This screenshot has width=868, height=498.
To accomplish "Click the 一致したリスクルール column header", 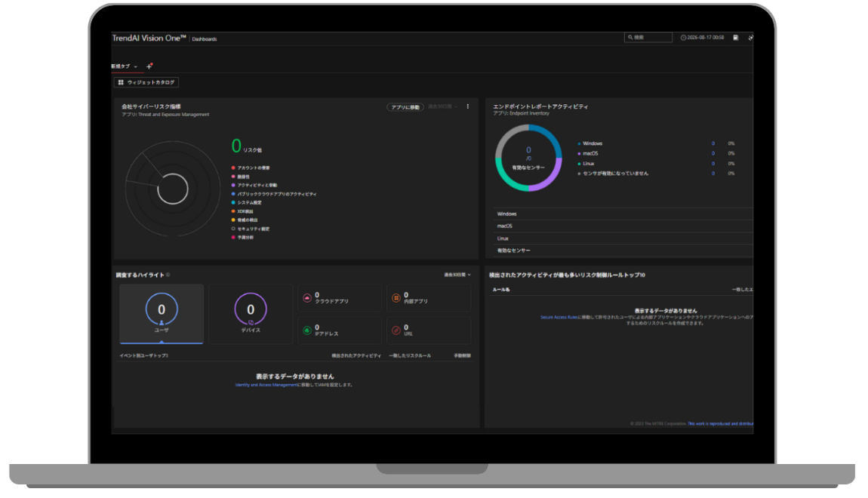I will click(x=410, y=356).
